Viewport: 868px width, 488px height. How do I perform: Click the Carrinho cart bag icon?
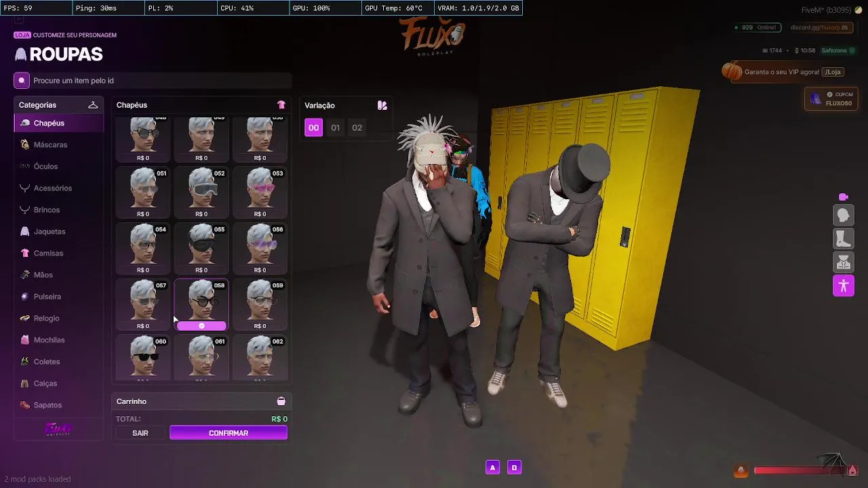coord(281,401)
